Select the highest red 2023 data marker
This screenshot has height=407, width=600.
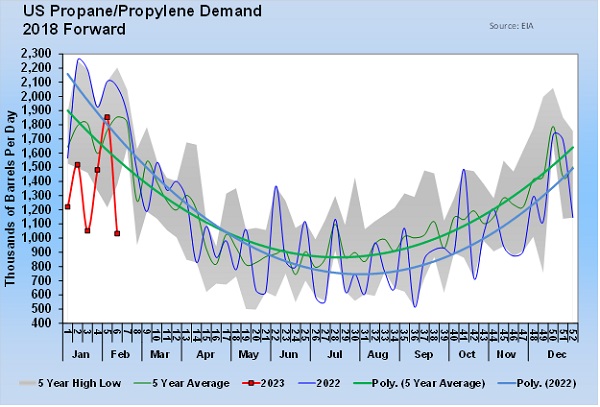pyautogui.click(x=107, y=118)
